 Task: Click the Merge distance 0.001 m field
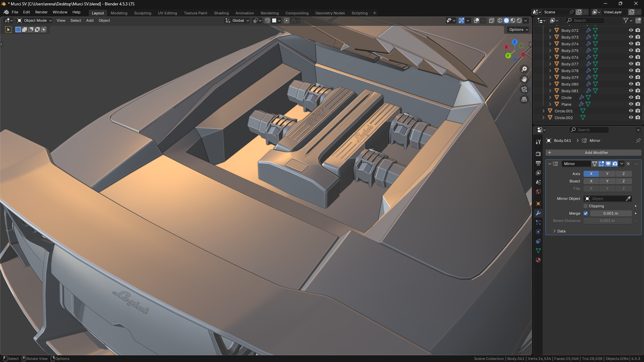click(611, 213)
